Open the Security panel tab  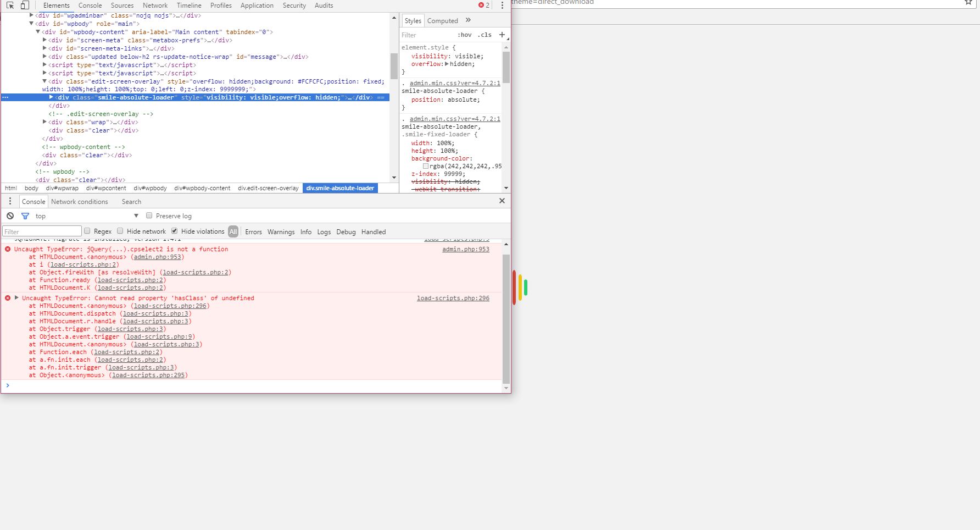294,5
